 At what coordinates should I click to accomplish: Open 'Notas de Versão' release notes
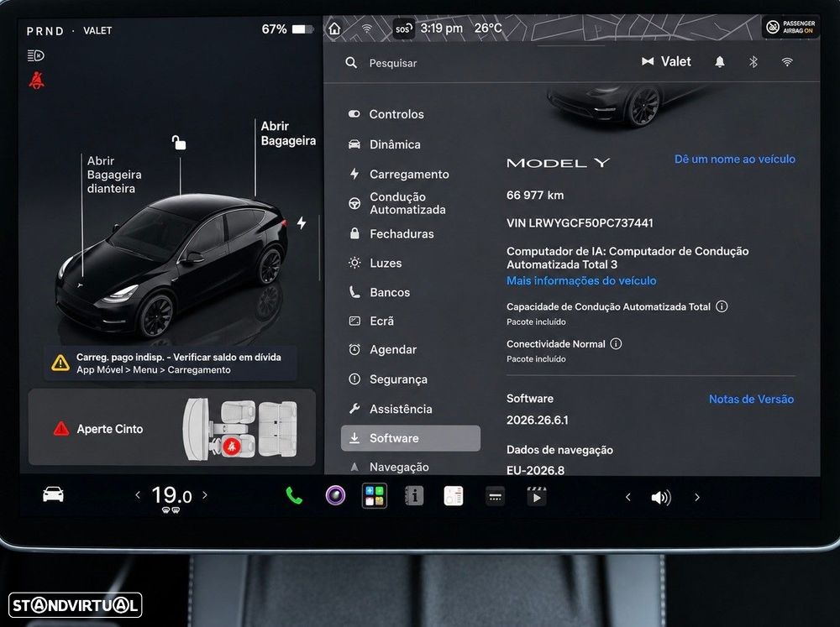[751, 399]
